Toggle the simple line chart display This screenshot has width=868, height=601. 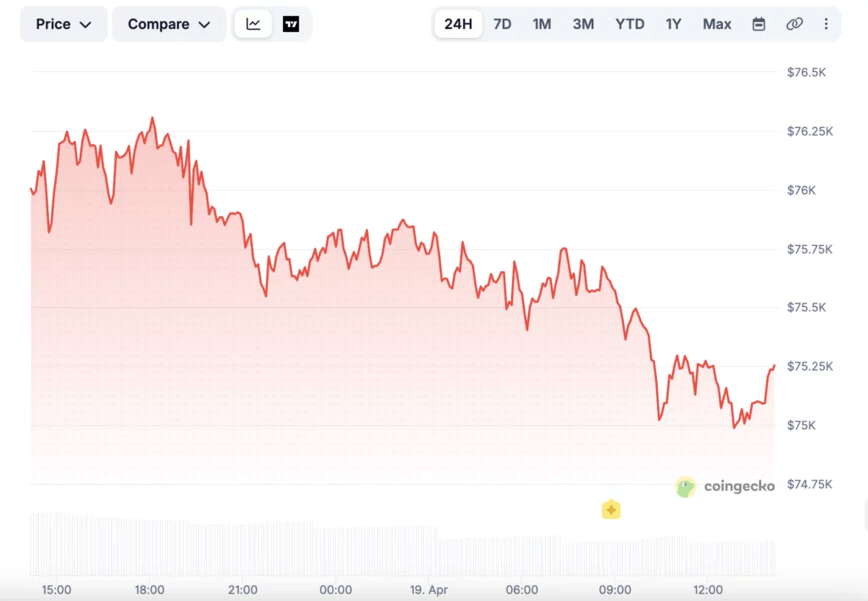coord(252,24)
